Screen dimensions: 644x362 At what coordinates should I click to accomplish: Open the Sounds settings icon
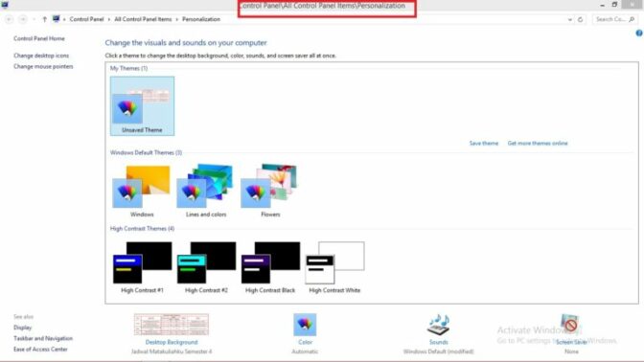coord(438,325)
